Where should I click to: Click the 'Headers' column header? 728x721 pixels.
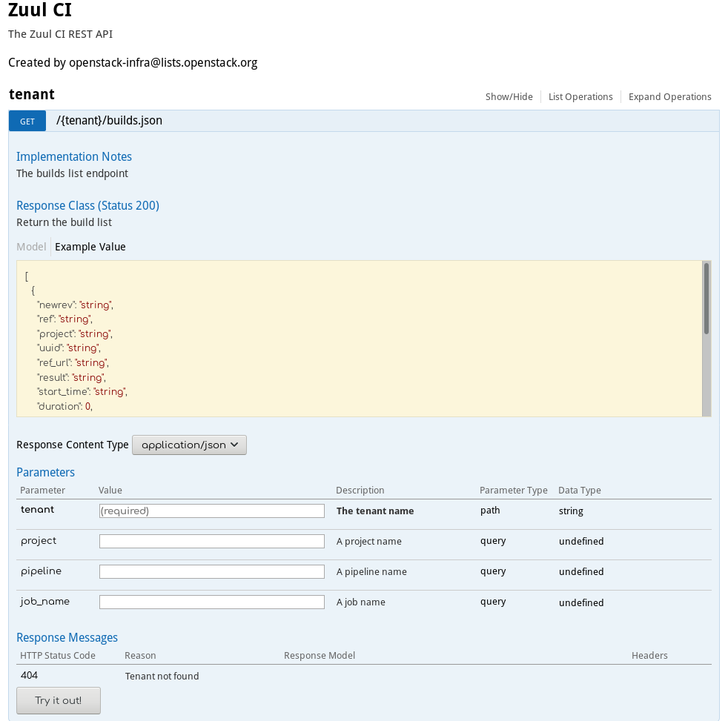[x=649, y=655]
